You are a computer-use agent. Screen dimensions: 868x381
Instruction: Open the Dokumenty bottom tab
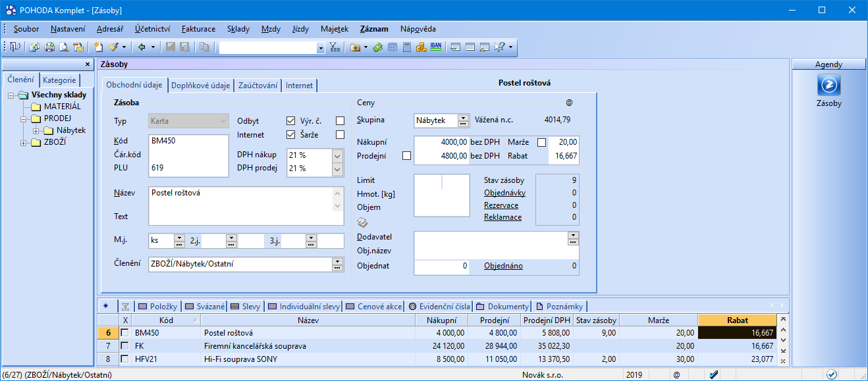point(503,307)
